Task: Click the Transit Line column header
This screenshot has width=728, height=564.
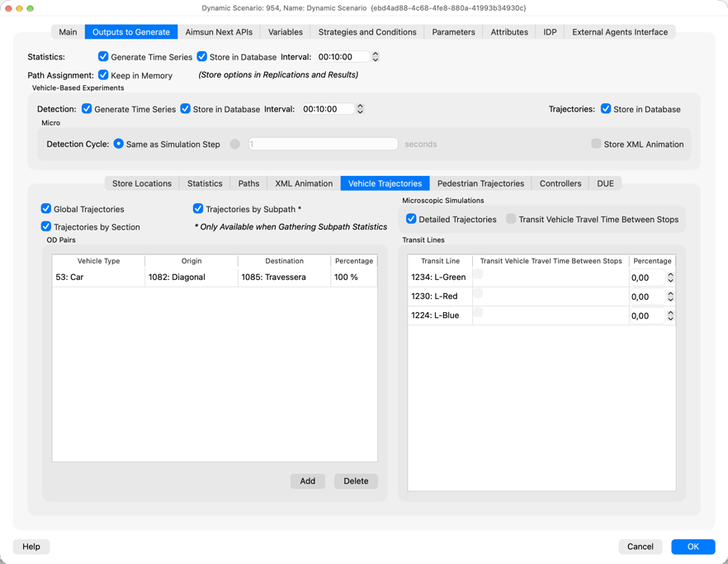Action: coord(440,261)
